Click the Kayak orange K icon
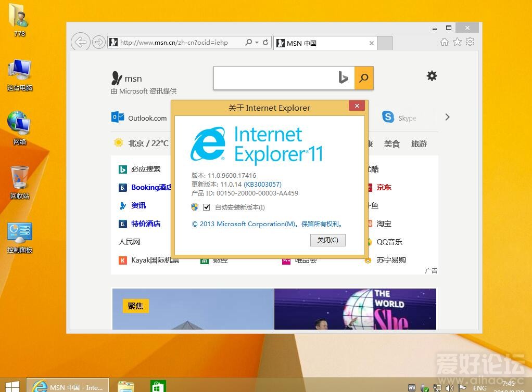Viewport: 532px width, 392px height. point(122,260)
